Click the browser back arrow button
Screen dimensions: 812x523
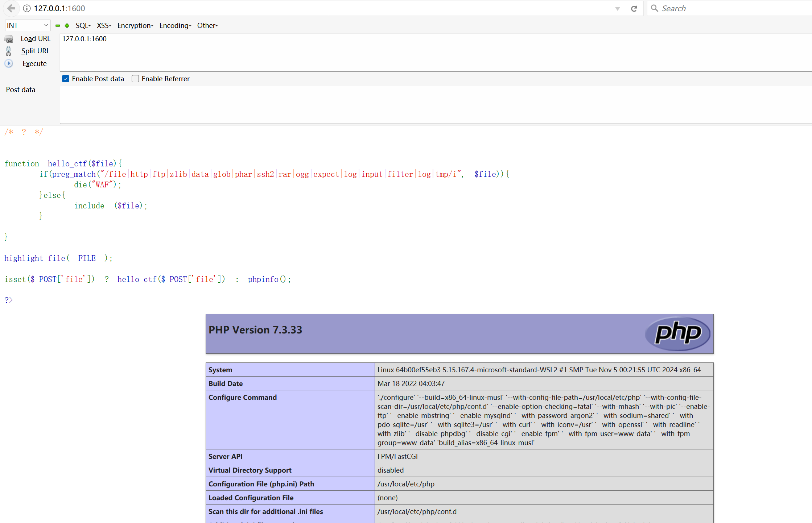(x=11, y=8)
